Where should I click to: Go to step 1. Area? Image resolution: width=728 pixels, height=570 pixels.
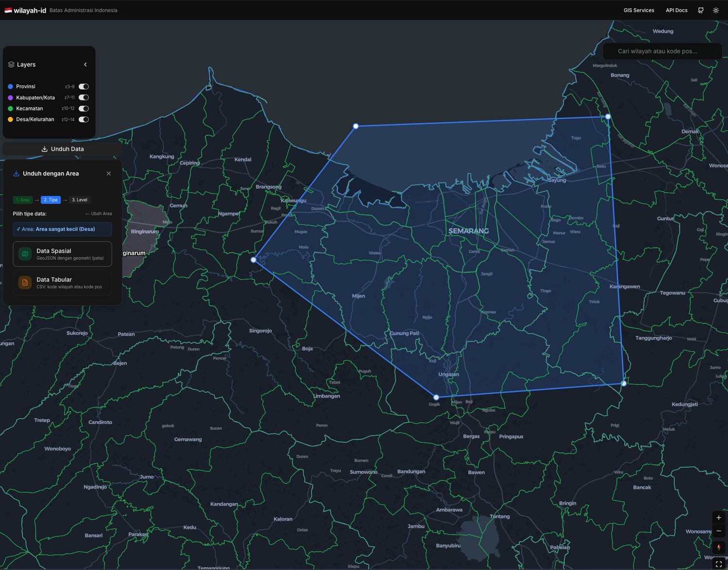pos(23,200)
